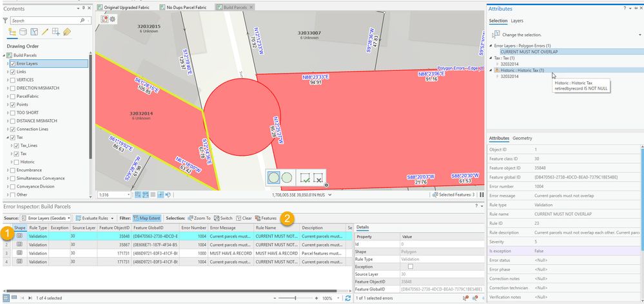Uncheck the Links layer
The height and width of the screenshot is (304, 644).
(x=13, y=71)
